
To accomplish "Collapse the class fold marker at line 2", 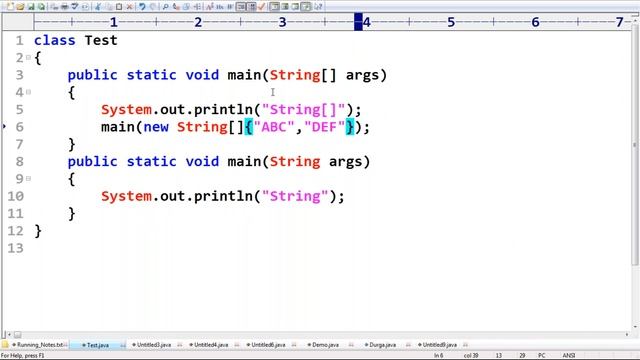I will 29,58.
